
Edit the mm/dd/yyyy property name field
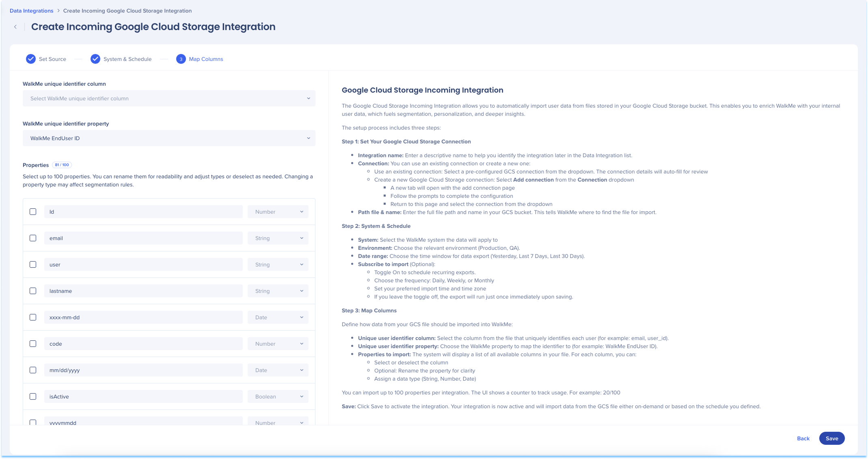point(143,370)
